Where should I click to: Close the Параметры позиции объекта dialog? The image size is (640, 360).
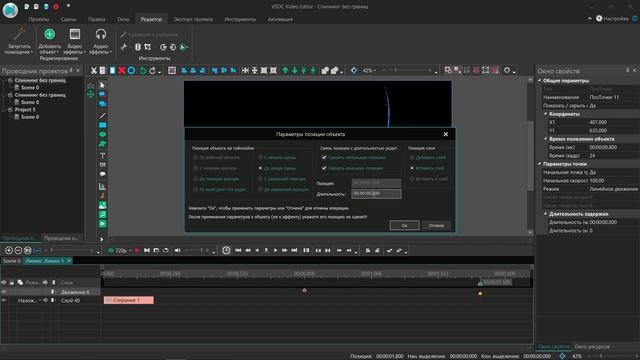446,134
